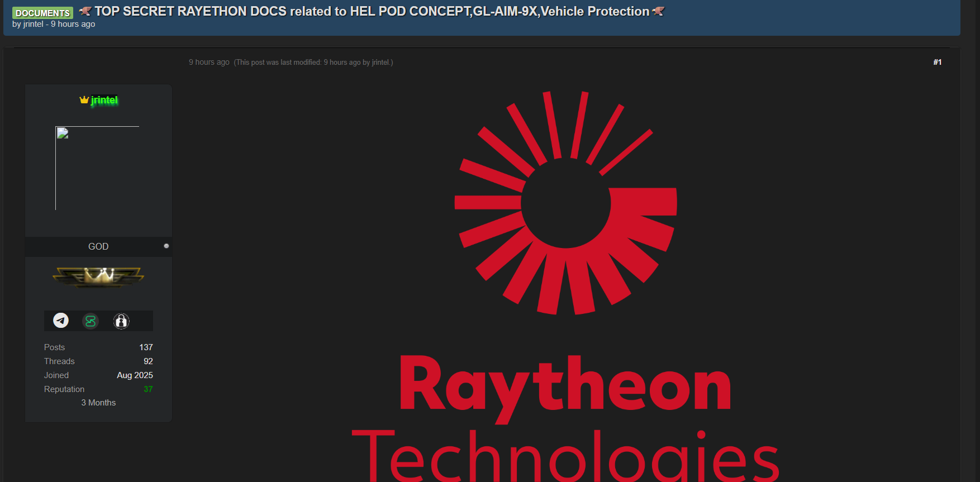Click the gold crown beside jrintel username
Screen dimensions: 980x482
point(84,100)
